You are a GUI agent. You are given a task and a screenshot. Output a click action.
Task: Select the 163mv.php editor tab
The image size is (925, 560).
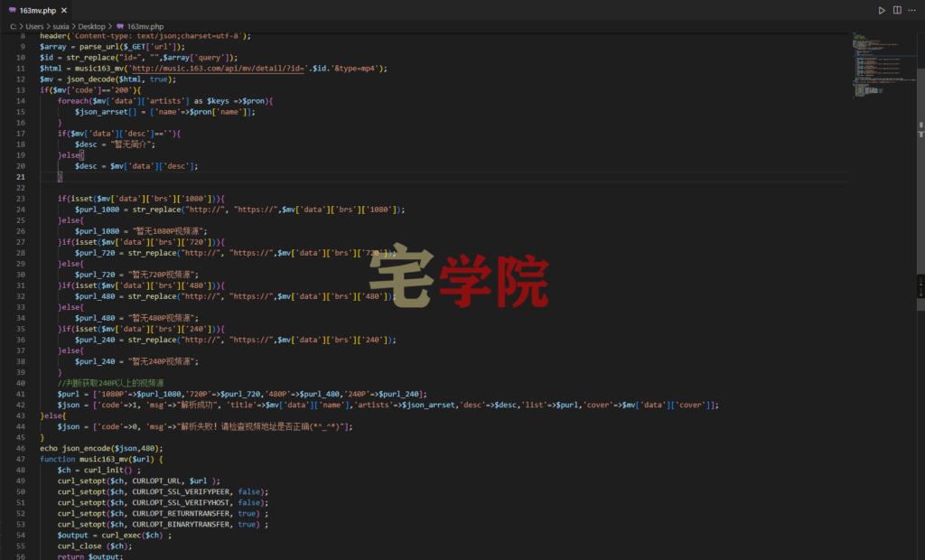click(36, 10)
